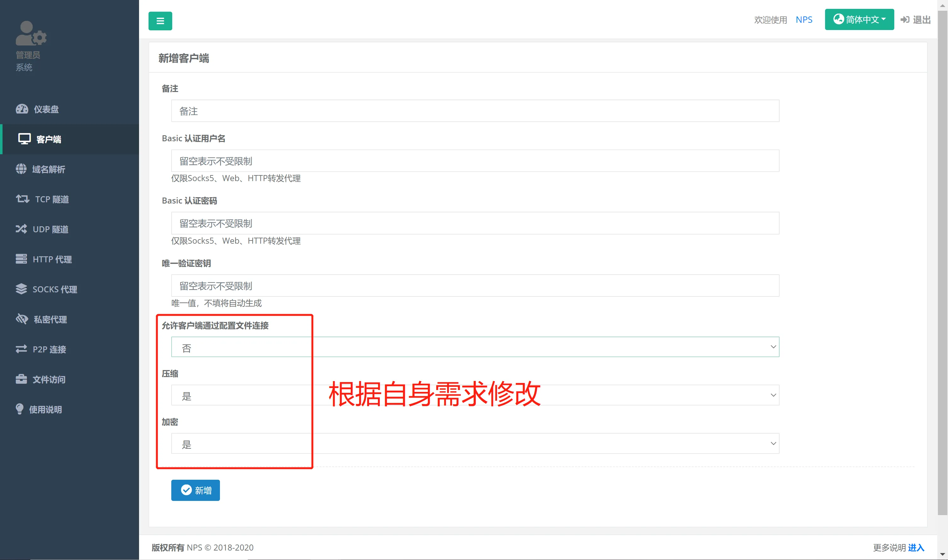Focus the 唯一验证密钥 input field

[x=475, y=286]
